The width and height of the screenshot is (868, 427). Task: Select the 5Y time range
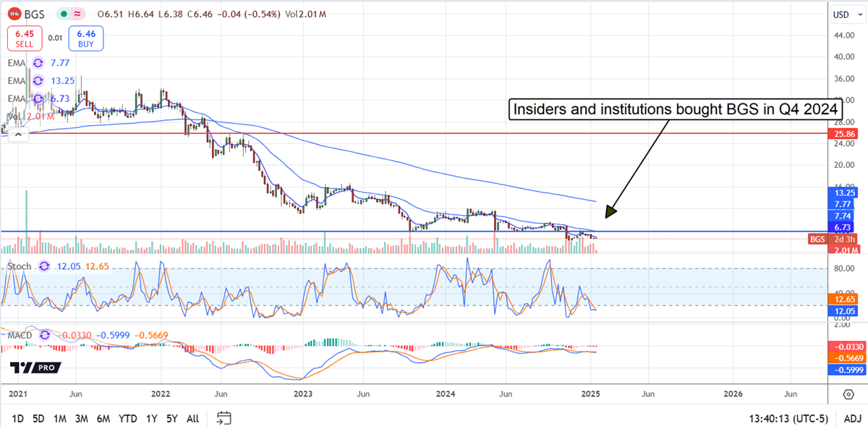pyautogui.click(x=172, y=418)
